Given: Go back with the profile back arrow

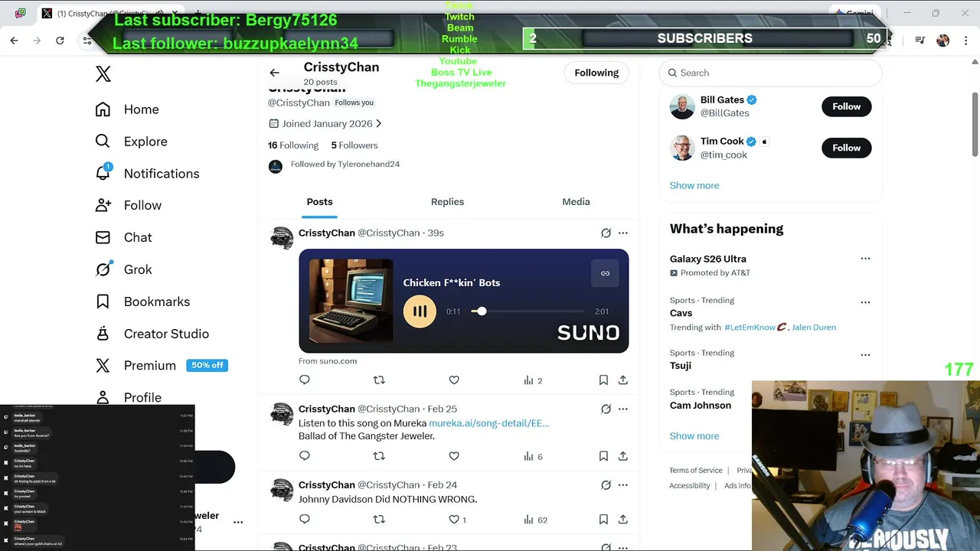Looking at the screenshot, I should point(274,73).
